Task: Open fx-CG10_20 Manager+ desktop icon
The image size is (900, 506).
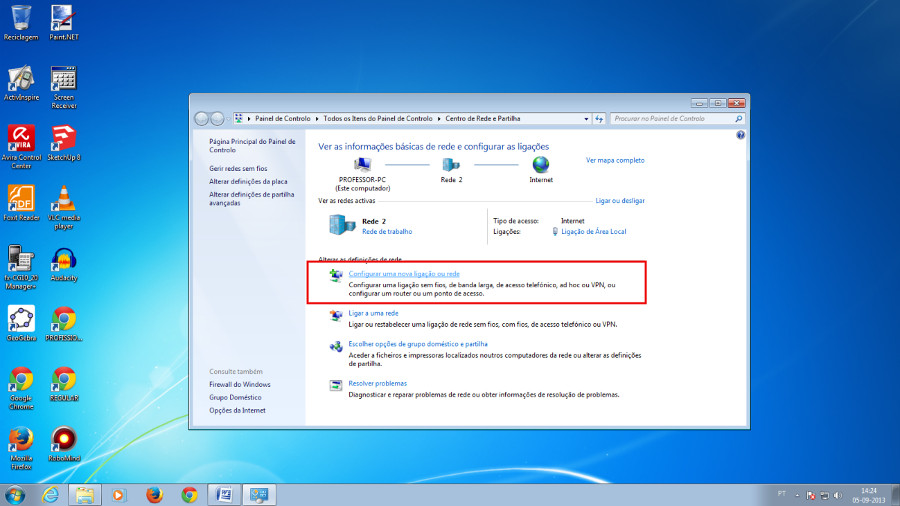Action: 21,267
